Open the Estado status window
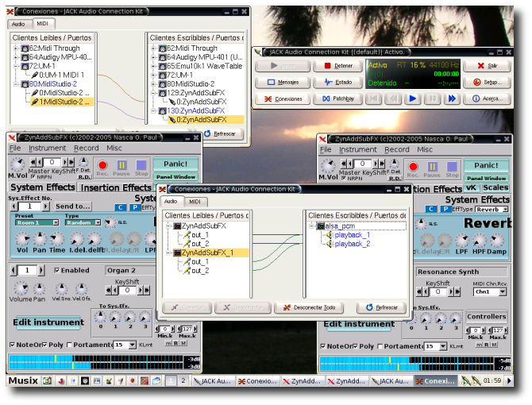Viewport: 532px width, 405px height. pyautogui.click(x=337, y=82)
